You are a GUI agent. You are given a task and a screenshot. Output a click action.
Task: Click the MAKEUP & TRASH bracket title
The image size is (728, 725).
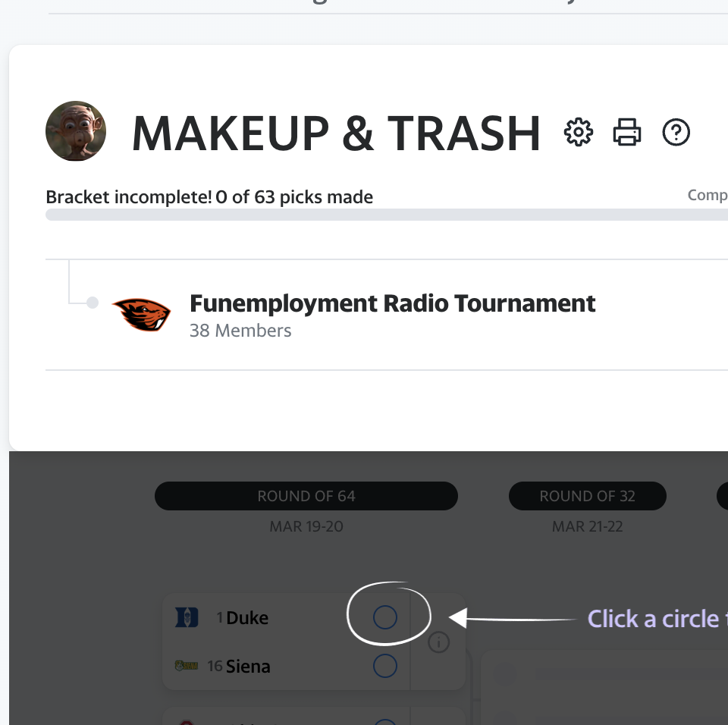(336, 133)
